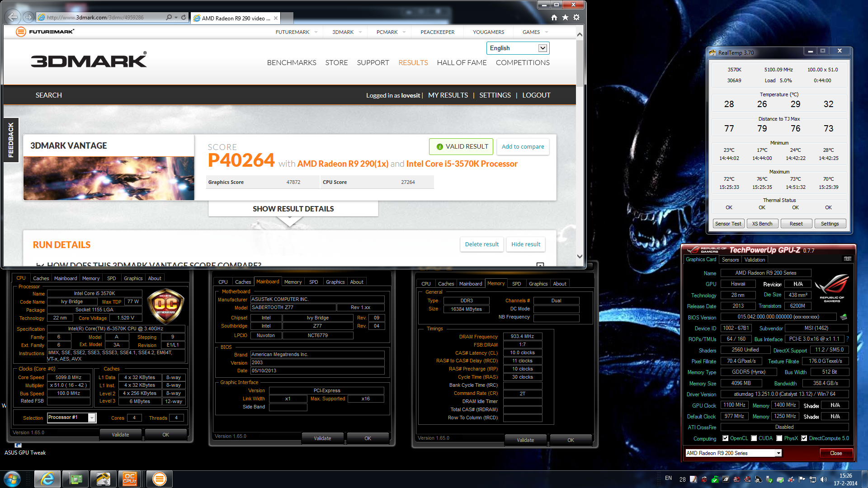Expand the FUTUREMARK menu arrow
The width and height of the screenshot is (868, 488).
pyautogui.click(x=316, y=32)
